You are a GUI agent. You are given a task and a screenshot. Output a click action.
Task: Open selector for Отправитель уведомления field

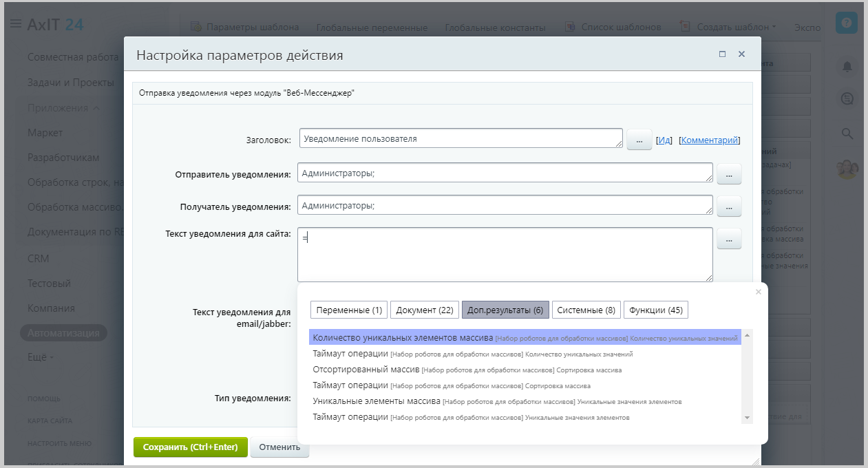coord(729,175)
